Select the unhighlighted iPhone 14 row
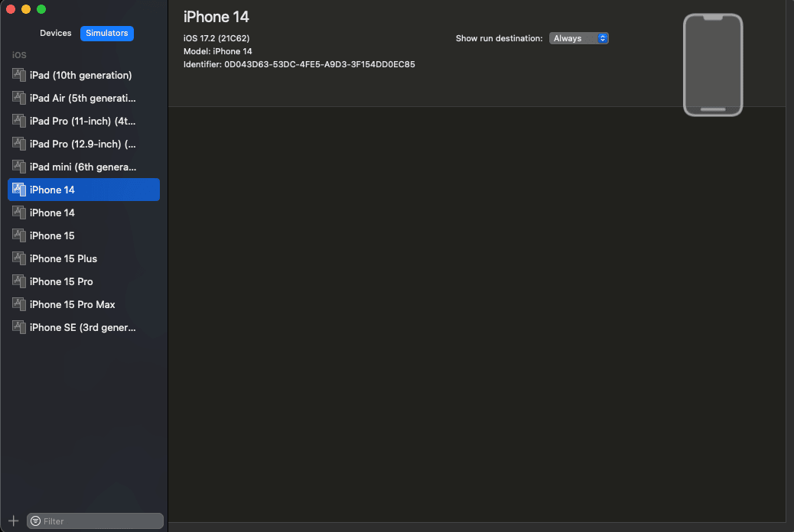 pos(83,212)
